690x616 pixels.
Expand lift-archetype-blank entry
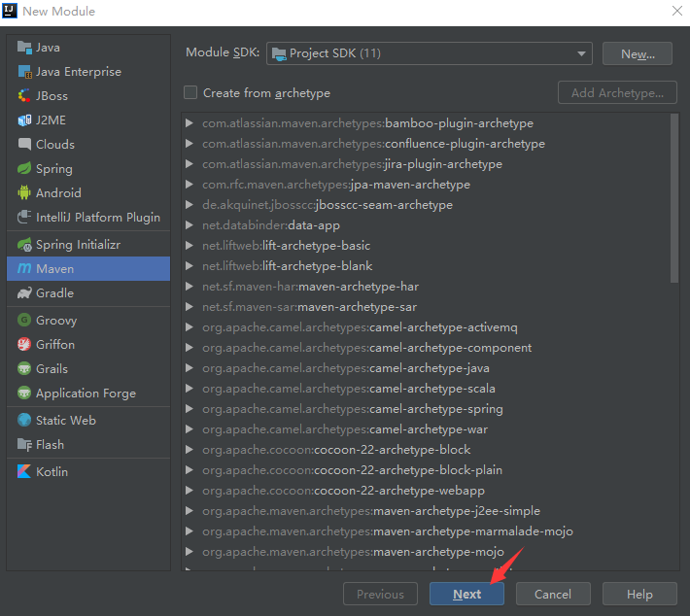click(x=190, y=266)
